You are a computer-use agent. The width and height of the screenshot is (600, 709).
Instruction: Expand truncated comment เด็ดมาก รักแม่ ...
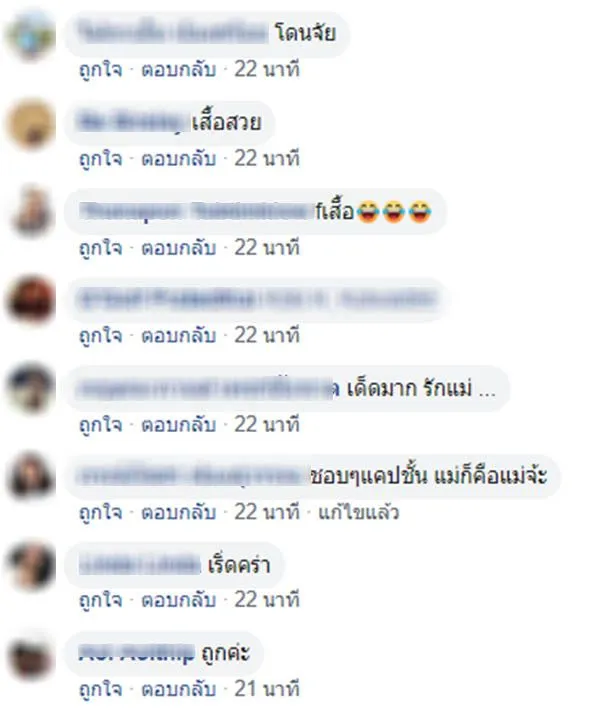coord(487,390)
